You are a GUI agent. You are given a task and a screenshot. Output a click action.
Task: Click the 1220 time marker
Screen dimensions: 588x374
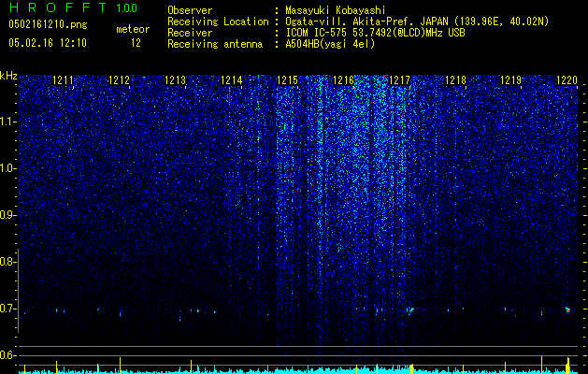click(566, 80)
